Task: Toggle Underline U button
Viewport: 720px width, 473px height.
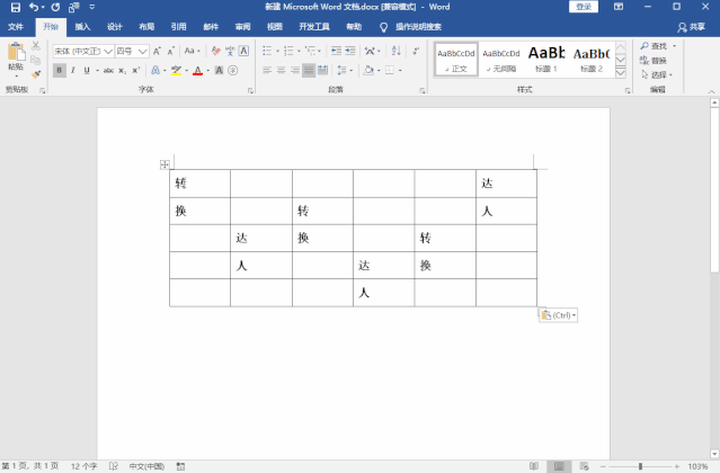Action: tap(87, 70)
